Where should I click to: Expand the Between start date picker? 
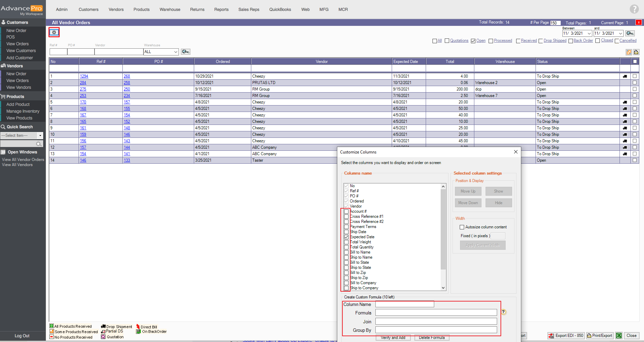(x=589, y=33)
